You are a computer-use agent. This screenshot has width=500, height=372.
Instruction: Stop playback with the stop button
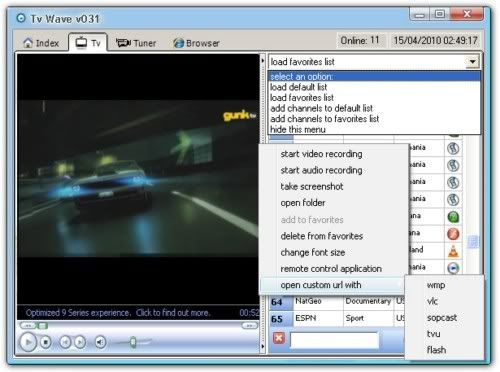point(46,342)
